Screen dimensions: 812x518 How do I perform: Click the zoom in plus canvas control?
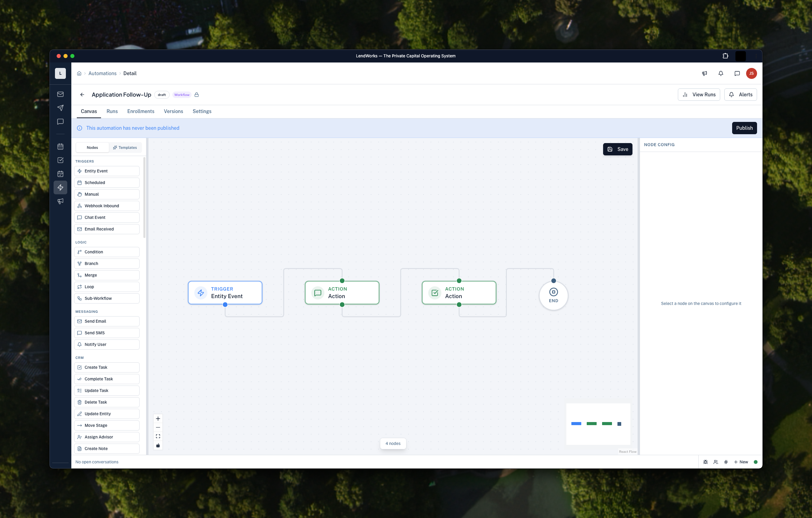[158, 419]
